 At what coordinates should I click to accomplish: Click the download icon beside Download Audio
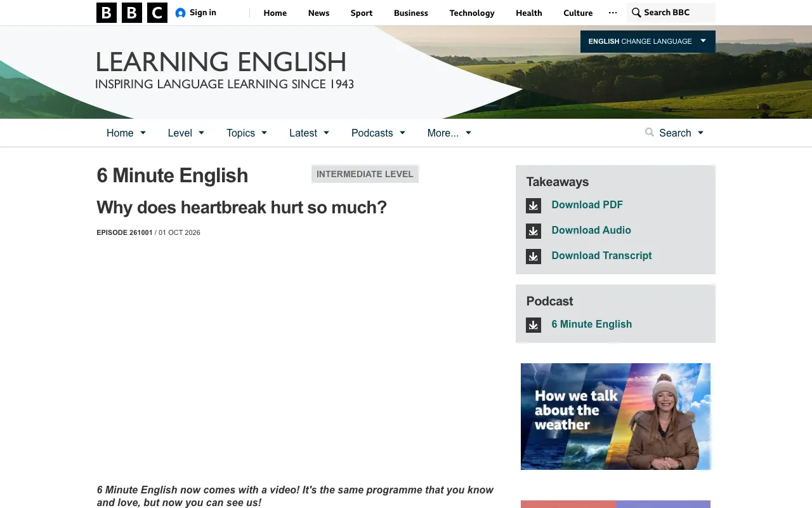click(x=534, y=231)
